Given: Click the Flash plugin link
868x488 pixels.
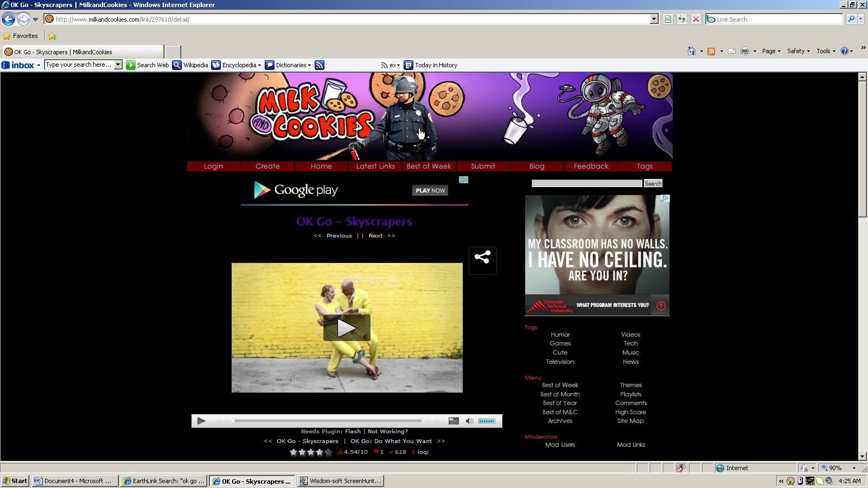Looking at the screenshot, I should click(x=353, y=432).
